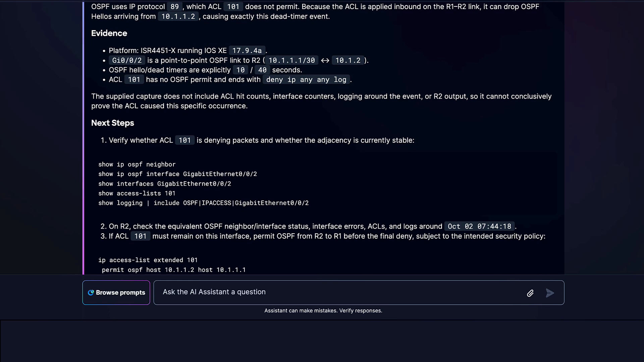
Task: Click the inline code 10.1.1.1/30
Action: (x=291, y=60)
